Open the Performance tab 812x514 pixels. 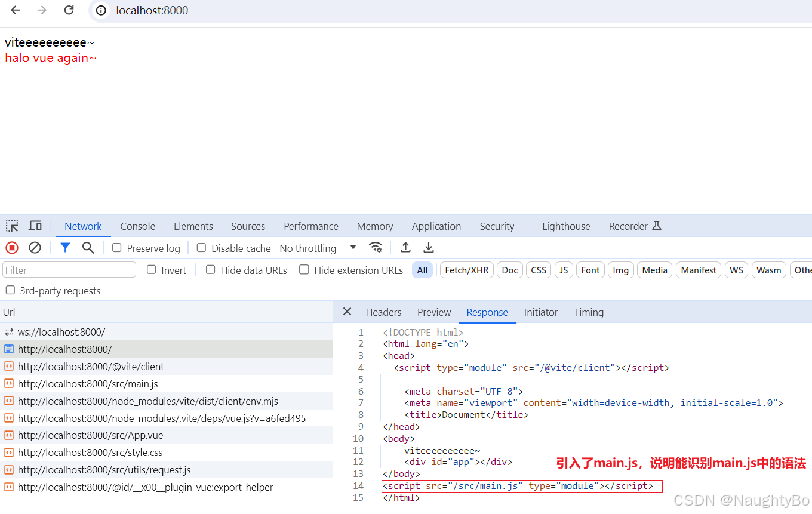pos(311,226)
